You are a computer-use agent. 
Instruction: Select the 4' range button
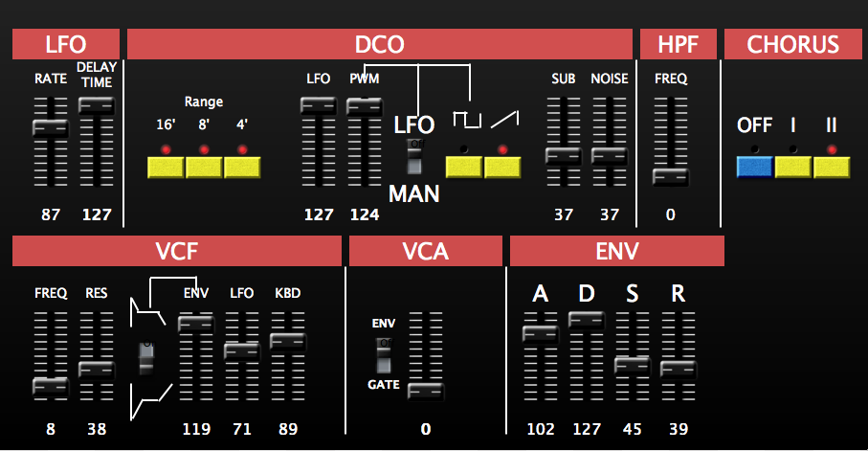pyautogui.click(x=242, y=168)
